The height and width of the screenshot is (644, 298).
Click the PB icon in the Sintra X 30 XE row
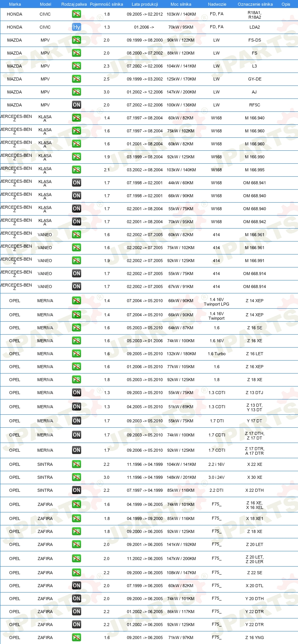point(77,477)
